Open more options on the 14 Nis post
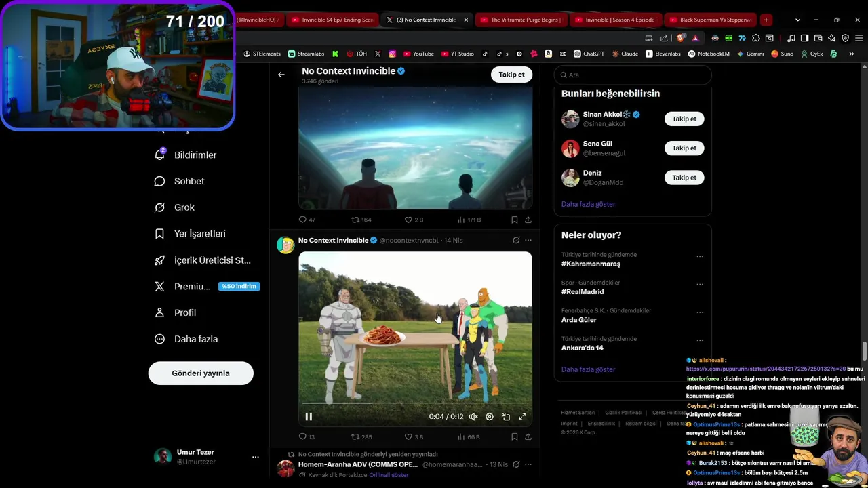 528,240
